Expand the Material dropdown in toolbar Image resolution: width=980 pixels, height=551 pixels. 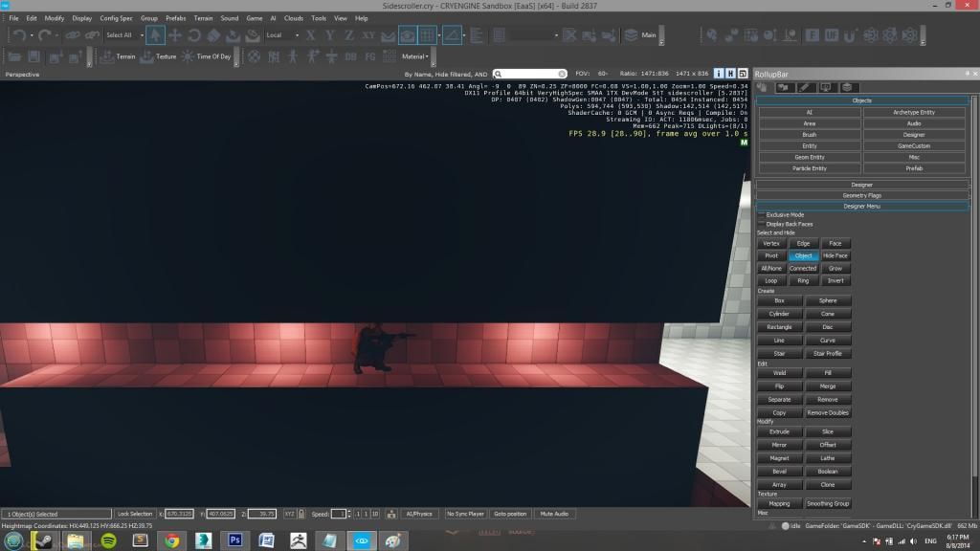coord(415,56)
